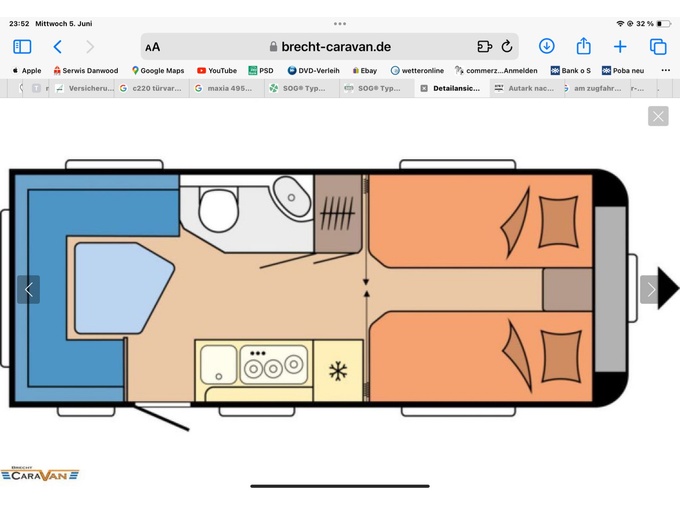The height and width of the screenshot is (510, 680).
Task: Tap the brecht-caravan.de address field
Action: pyautogui.click(x=330, y=46)
